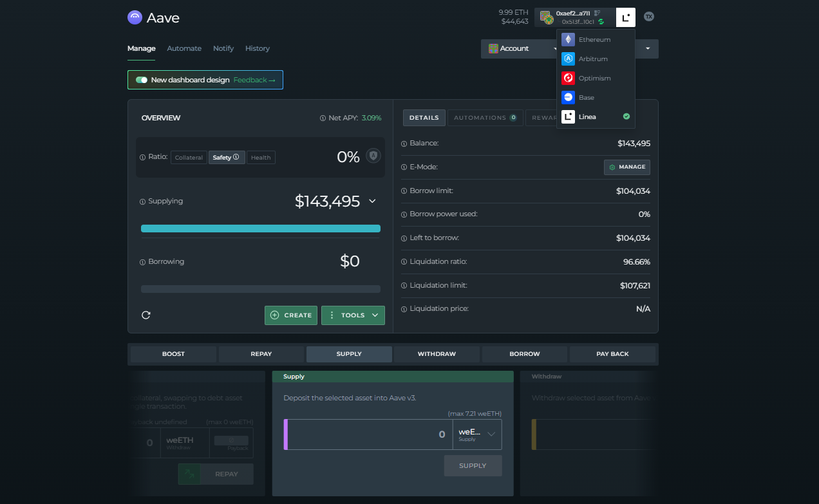Viewport: 819px width, 504px height.
Task: Click info icon beside Supplying
Action: point(142,202)
